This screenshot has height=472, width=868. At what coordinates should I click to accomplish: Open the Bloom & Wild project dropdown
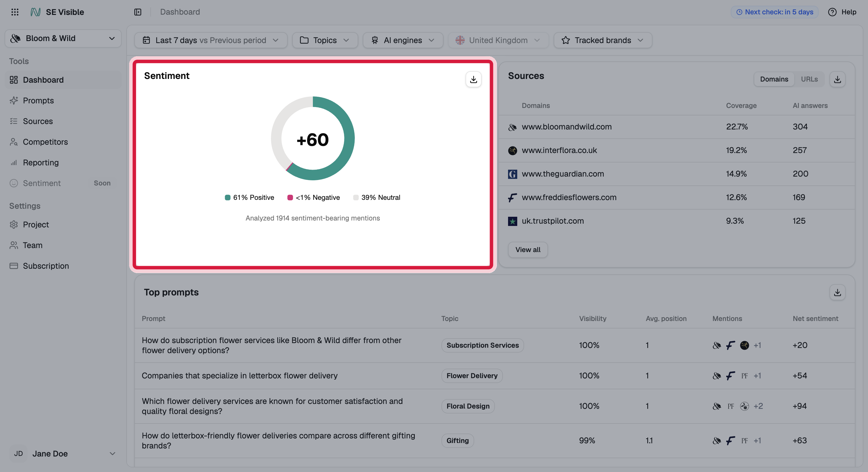pos(63,38)
